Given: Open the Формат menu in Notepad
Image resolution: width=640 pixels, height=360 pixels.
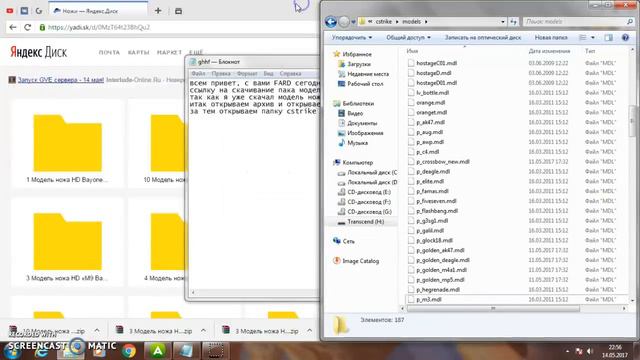Looking at the screenshot, I should [247, 73].
